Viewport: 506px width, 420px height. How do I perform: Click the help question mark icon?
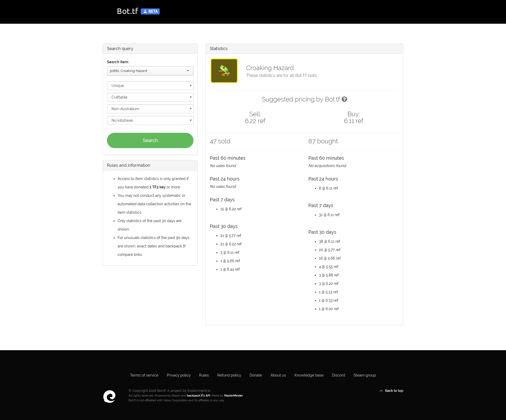(x=344, y=99)
